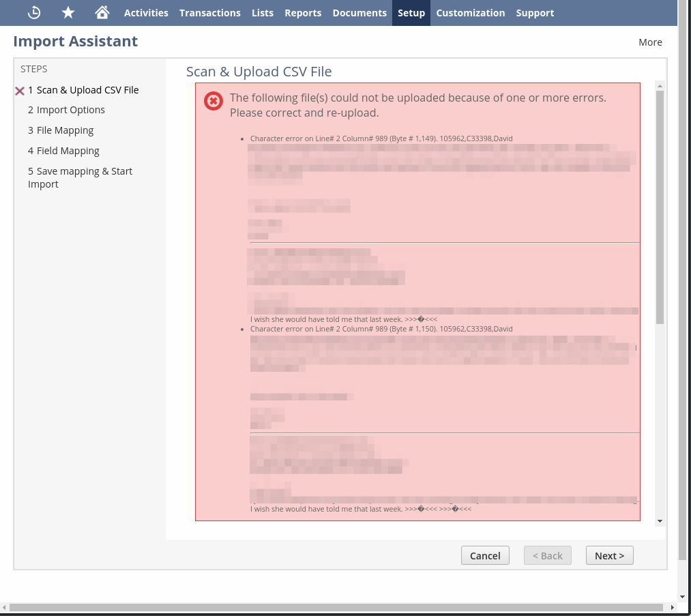Image resolution: width=691 pixels, height=616 pixels.
Task: Open the Transactions menu
Action: click(209, 12)
